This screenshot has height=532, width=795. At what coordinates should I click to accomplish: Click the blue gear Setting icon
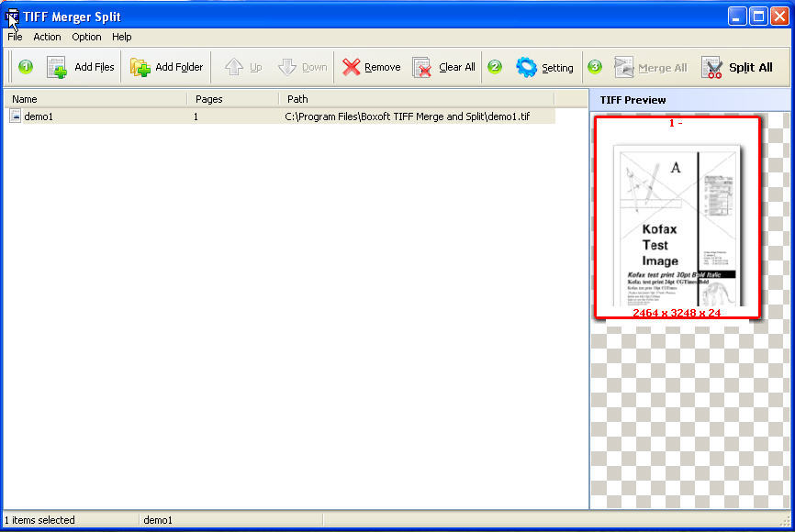(x=526, y=67)
